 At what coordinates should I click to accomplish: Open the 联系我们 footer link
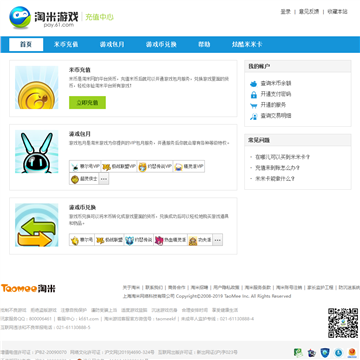[x=154, y=288]
